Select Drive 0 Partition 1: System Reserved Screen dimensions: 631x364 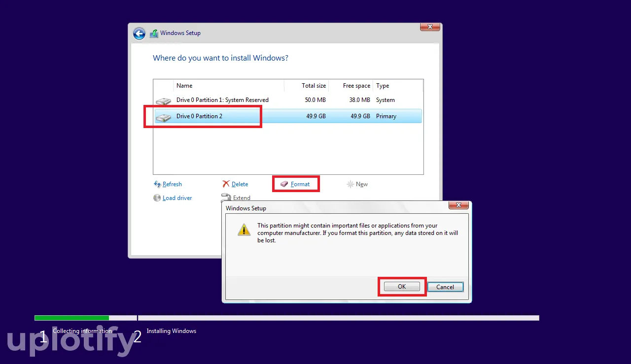(288, 100)
